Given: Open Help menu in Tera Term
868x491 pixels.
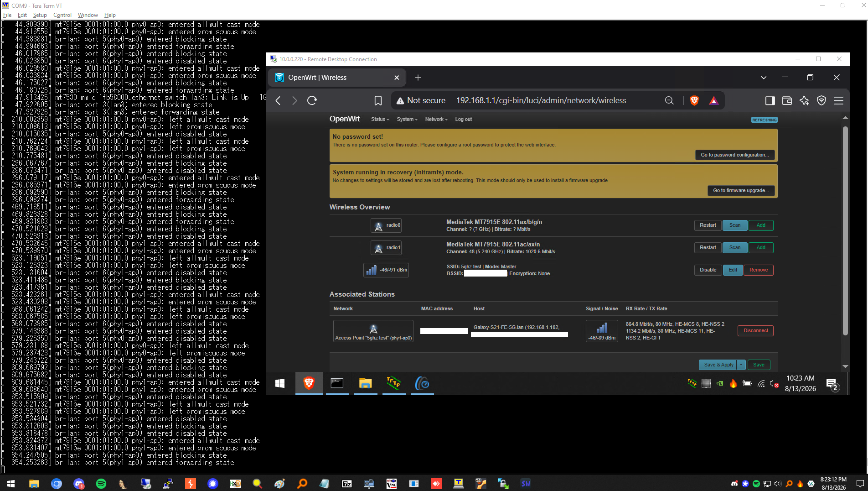Looking at the screenshot, I should (x=110, y=15).
